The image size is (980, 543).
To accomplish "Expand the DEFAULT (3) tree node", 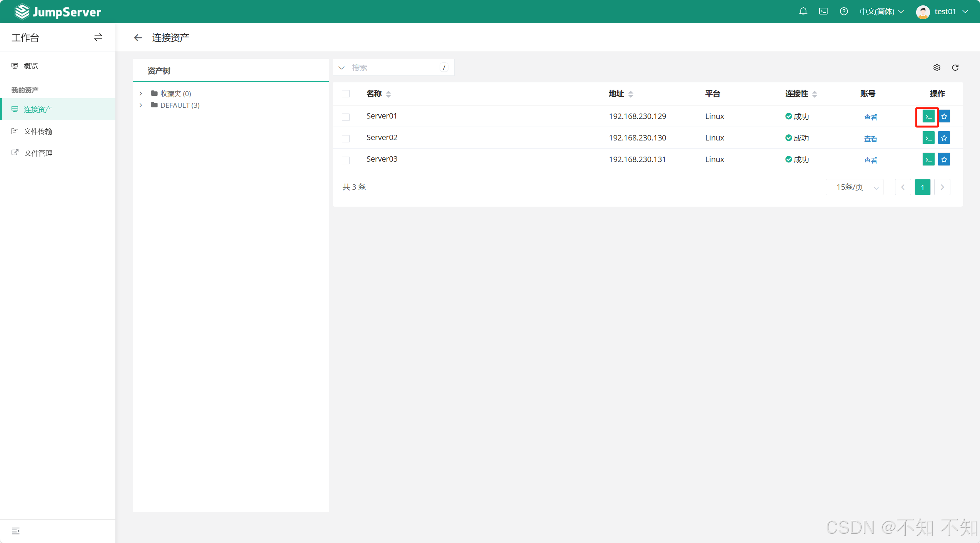I will point(141,105).
